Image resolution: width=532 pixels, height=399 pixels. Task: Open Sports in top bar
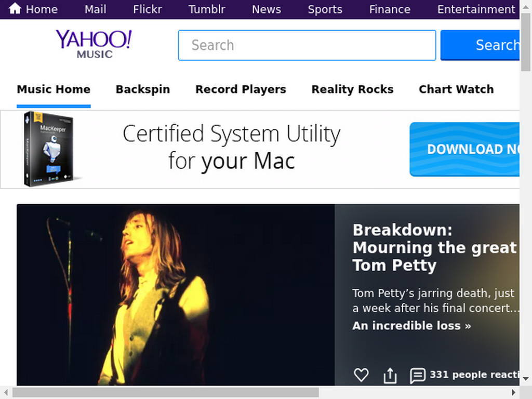325,9
